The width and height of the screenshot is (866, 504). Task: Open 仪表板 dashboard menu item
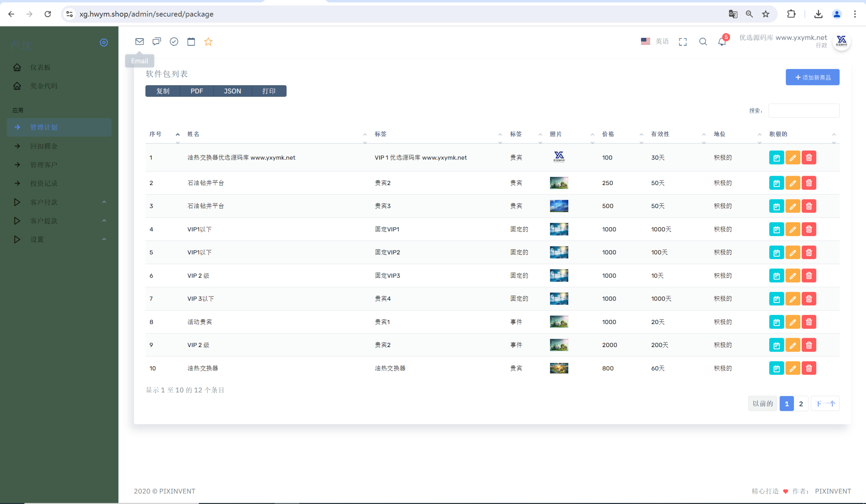(40, 67)
